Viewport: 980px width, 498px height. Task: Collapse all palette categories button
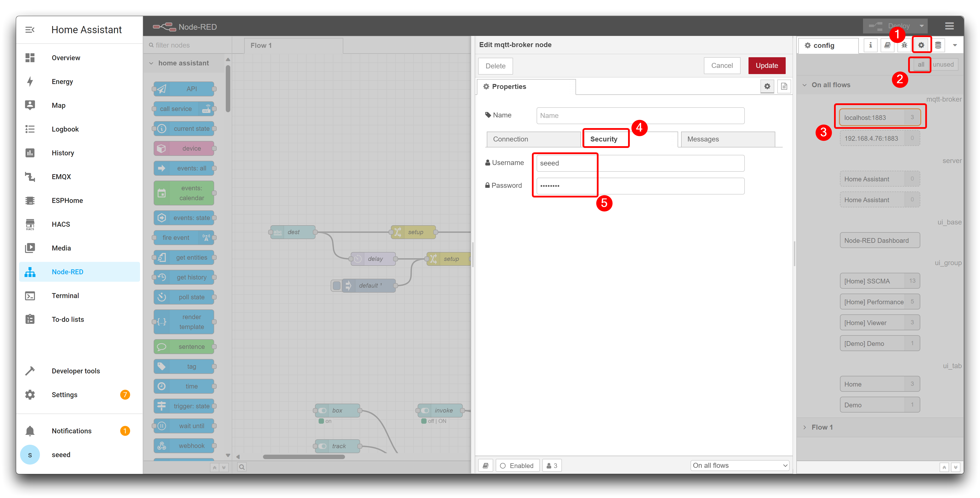tap(215, 468)
